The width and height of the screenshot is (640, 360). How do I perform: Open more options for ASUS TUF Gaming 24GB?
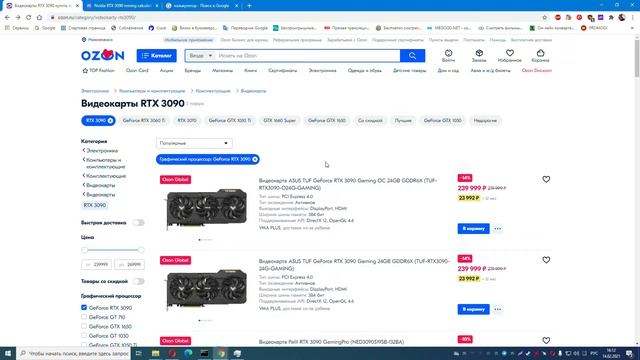coord(498,309)
